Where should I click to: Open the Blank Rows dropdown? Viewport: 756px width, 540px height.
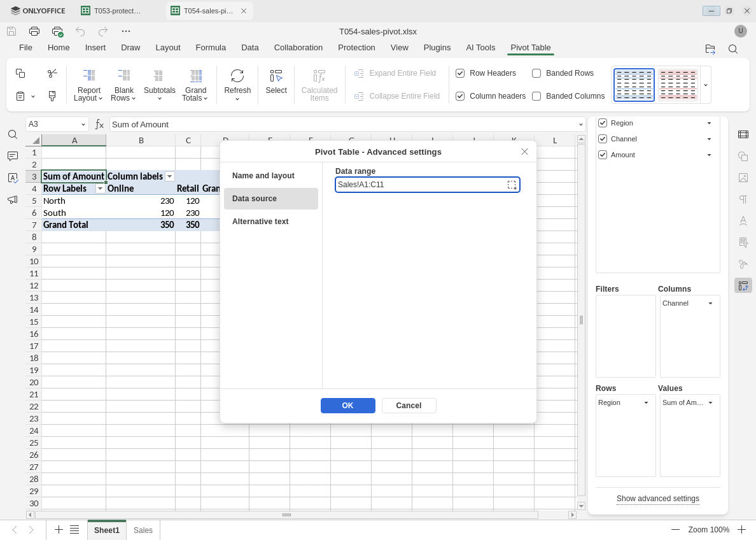coord(124,85)
